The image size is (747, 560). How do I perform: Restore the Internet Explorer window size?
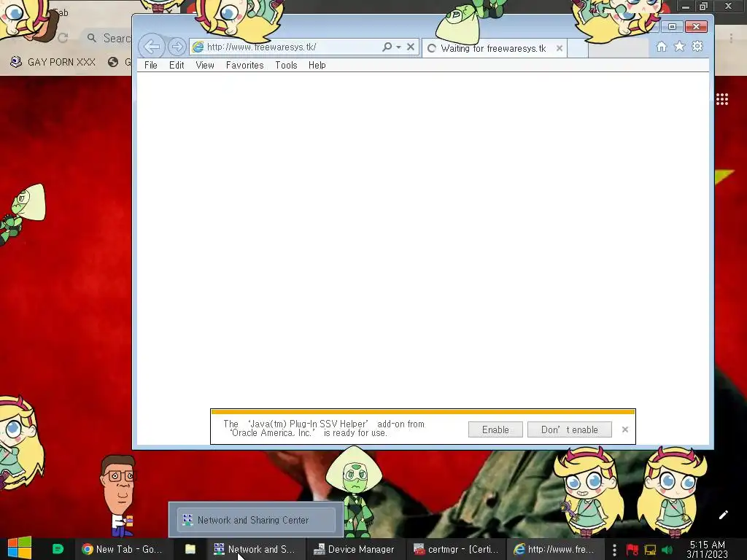pos(672,27)
